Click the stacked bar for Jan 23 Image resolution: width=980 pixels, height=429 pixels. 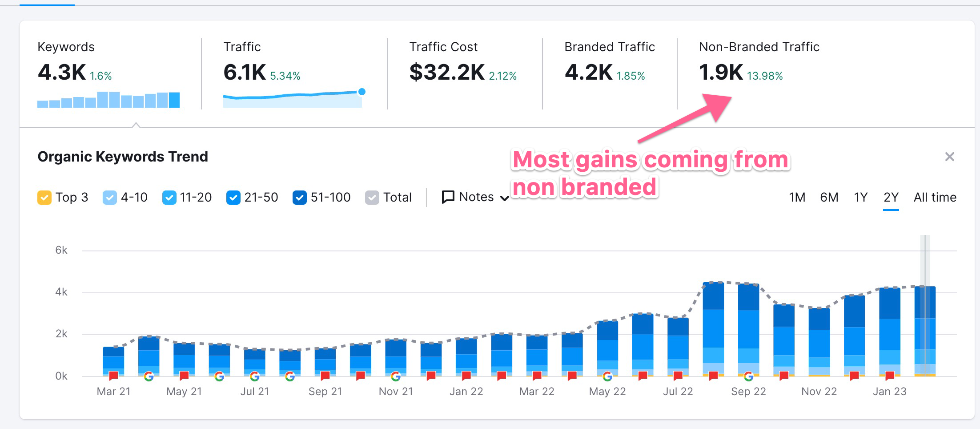pos(890,332)
